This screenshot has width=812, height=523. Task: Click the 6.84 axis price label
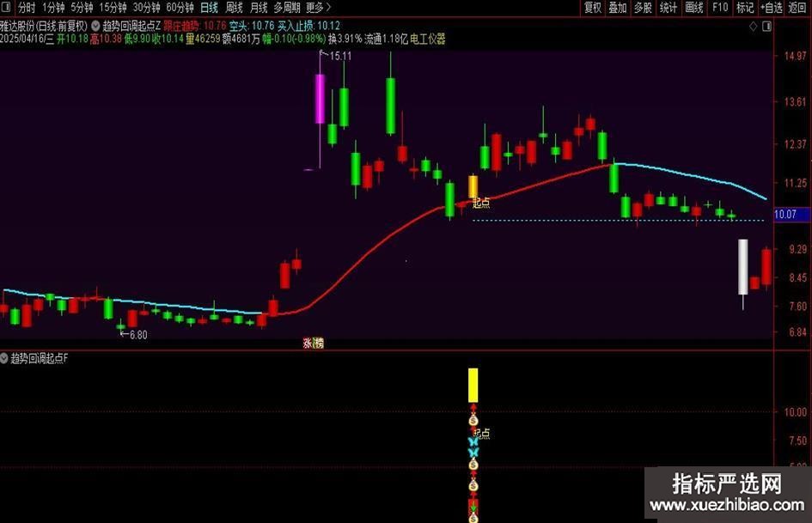click(x=797, y=332)
